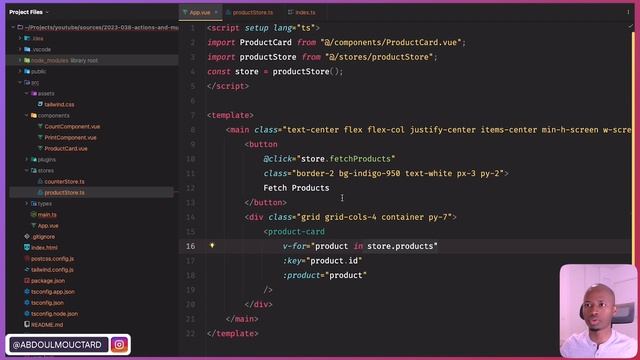
Task: Click the postcss.config.js file icon
Action: [27, 259]
